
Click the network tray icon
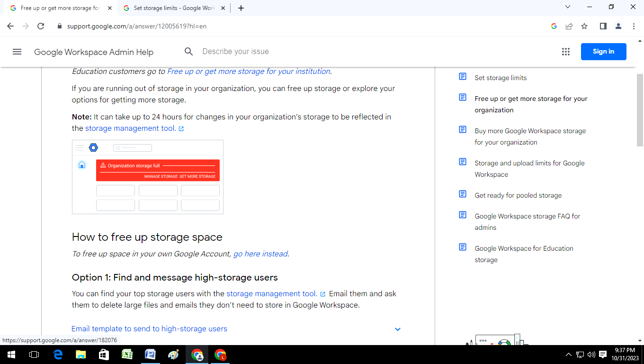[x=580, y=355]
